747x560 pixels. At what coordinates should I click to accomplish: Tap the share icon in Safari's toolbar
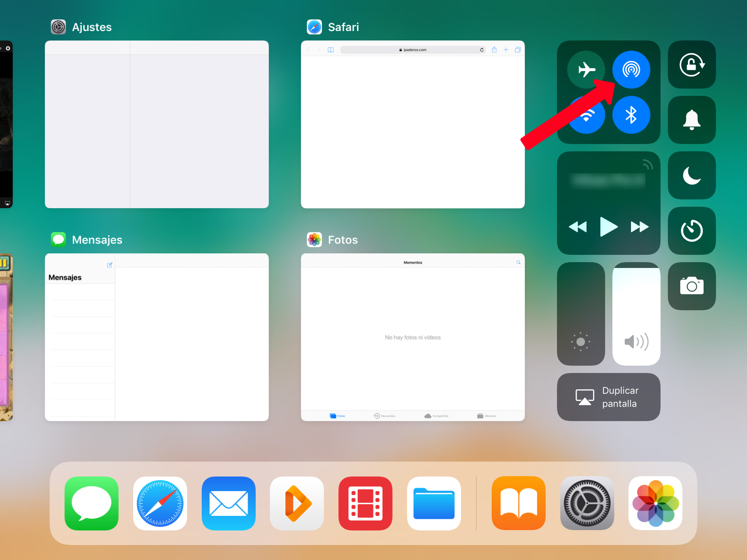[494, 50]
